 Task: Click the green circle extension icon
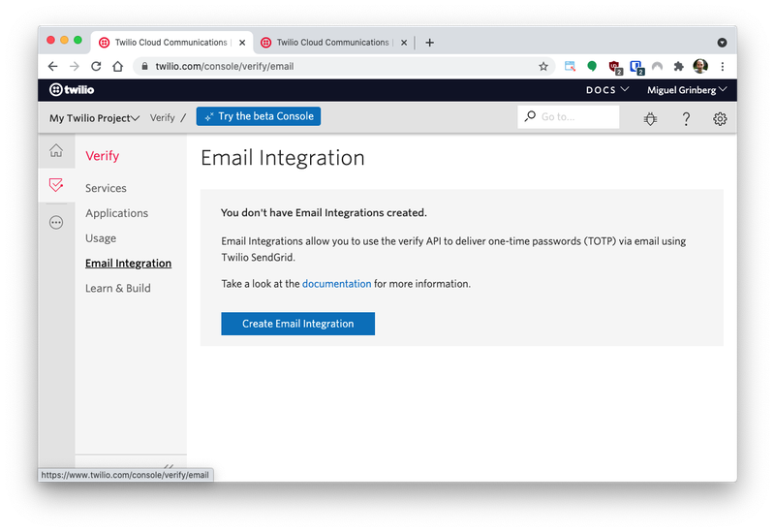tap(592, 66)
